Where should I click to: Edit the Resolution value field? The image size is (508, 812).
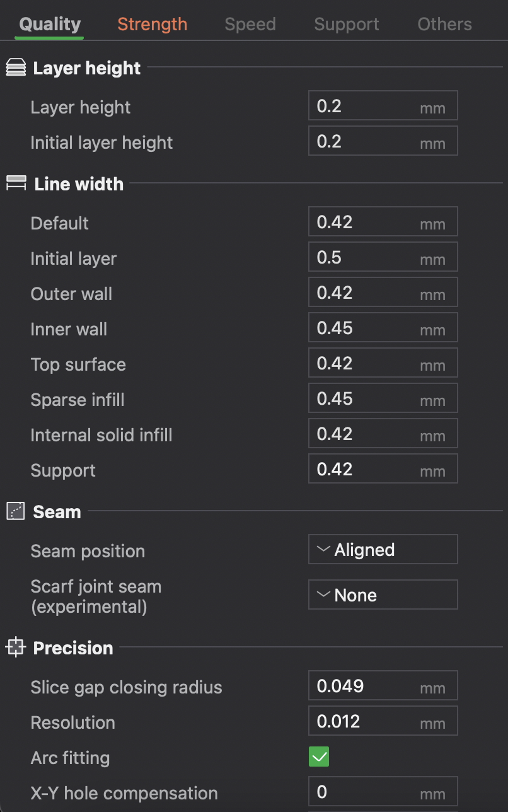[x=366, y=721]
